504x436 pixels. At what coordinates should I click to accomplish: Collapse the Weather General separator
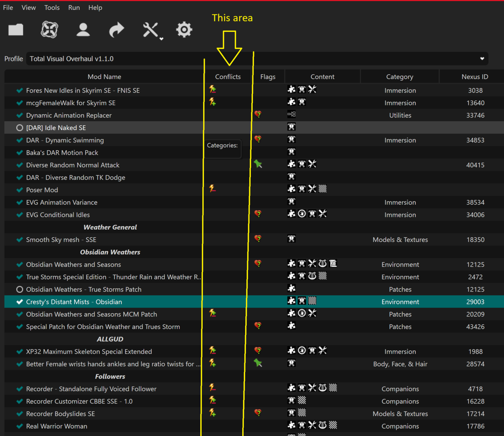point(110,227)
